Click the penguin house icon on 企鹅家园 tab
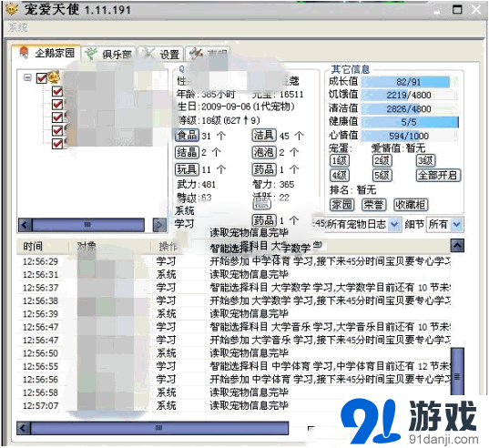The width and height of the screenshot is (489, 448). [24, 53]
